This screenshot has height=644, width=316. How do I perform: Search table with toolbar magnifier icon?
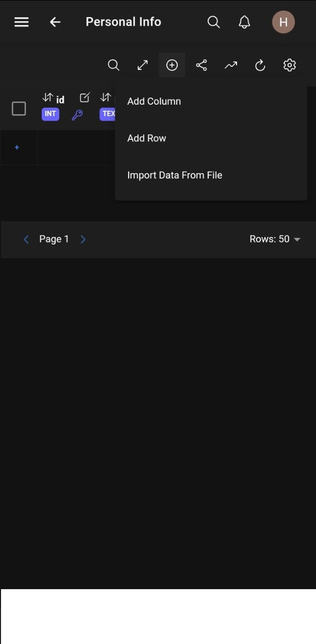coord(114,65)
